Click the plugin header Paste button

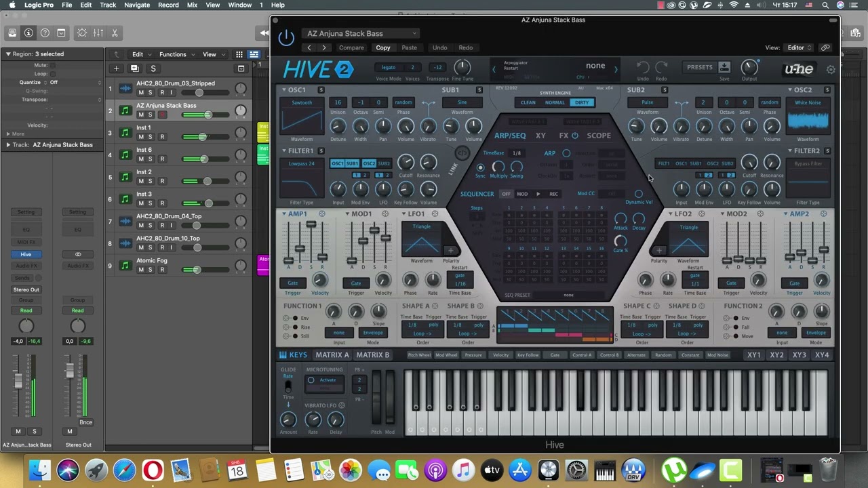(409, 47)
